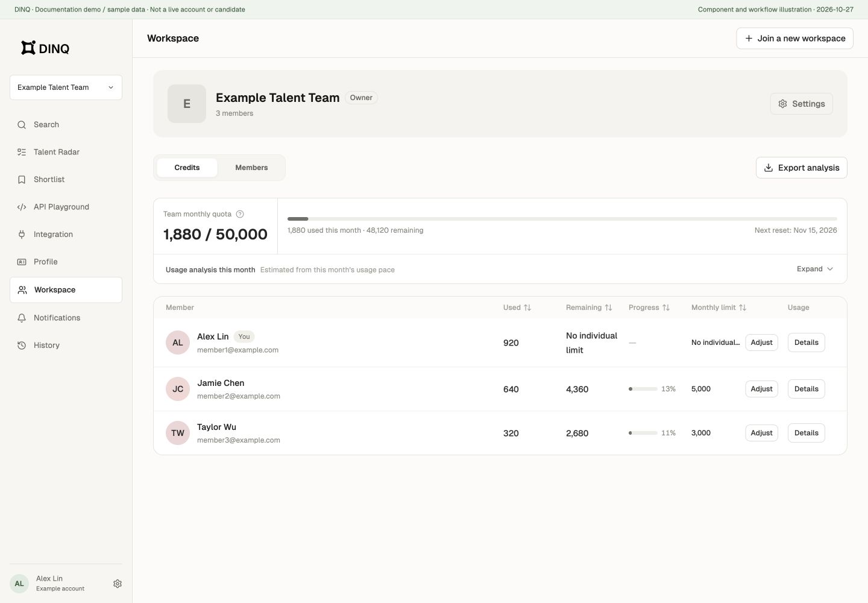Click Taylor Wu's 11% progress bar
868x603 pixels.
(x=643, y=433)
